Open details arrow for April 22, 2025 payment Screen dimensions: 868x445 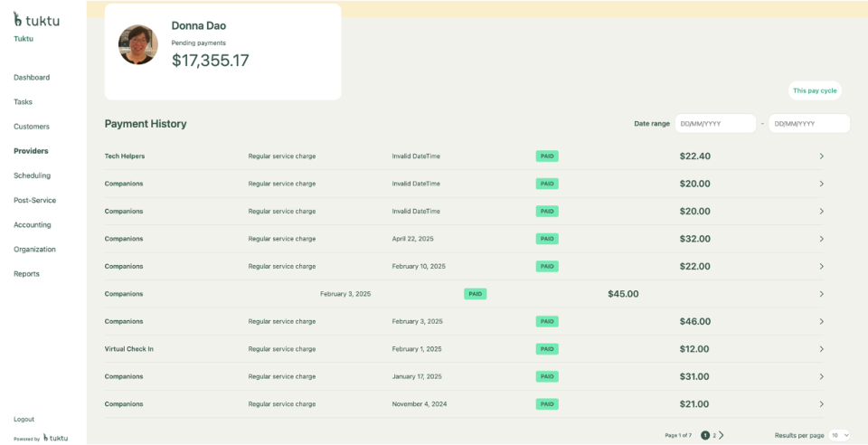pos(821,239)
